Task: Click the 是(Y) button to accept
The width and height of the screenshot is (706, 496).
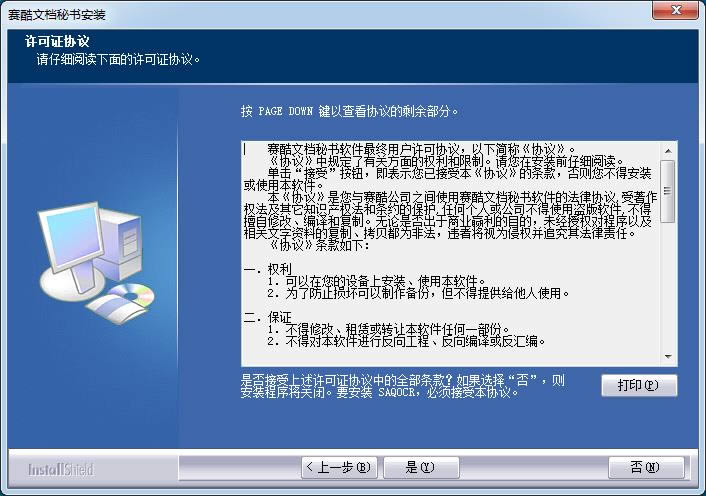Action: (x=421, y=468)
